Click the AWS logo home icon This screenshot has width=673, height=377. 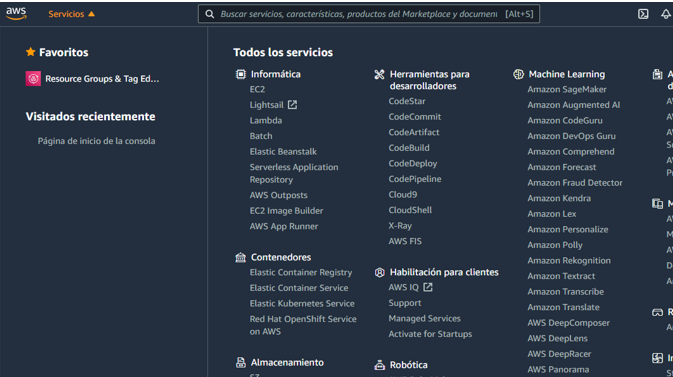16,14
